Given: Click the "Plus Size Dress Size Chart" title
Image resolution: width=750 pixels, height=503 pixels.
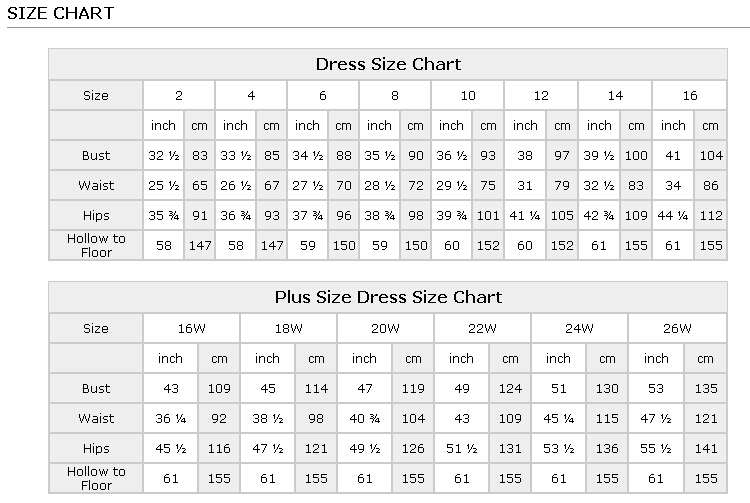Looking at the screenshot, I should click(x=388, y=298).
